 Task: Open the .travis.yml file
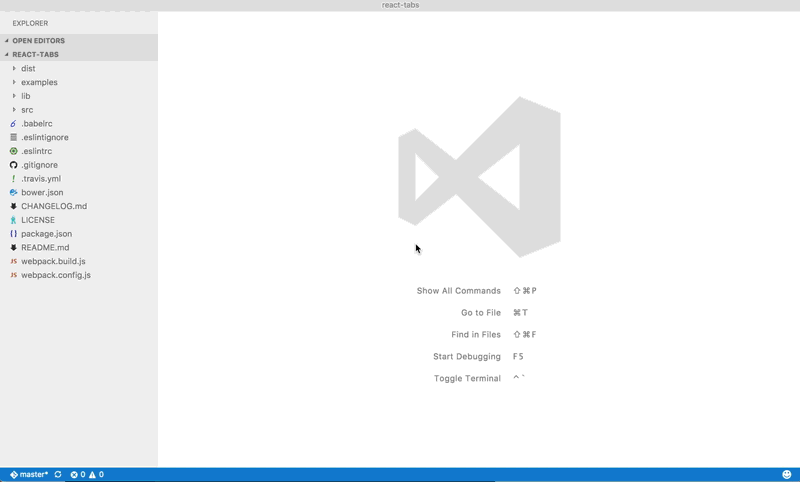pyautogui.click(x=41, y=179)
